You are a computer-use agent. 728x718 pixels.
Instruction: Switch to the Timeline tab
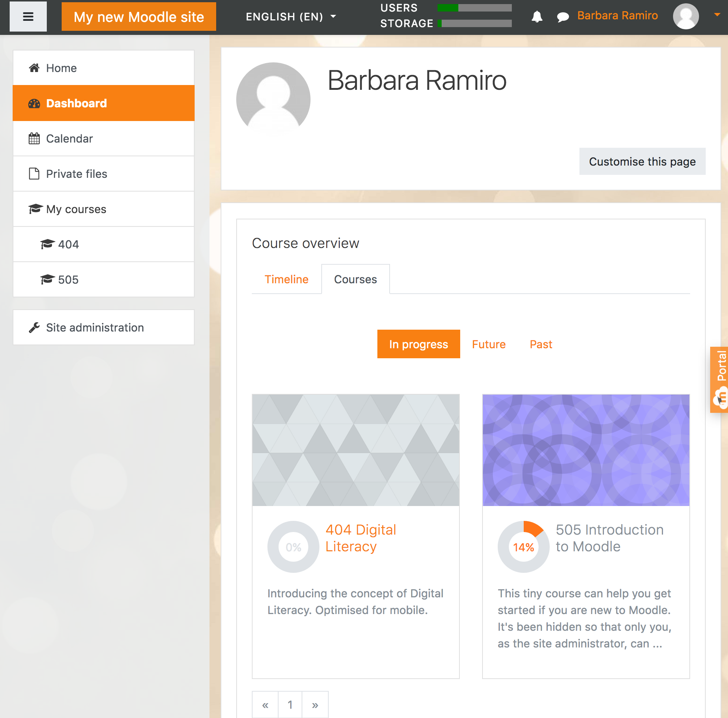(x=286, y=279)
